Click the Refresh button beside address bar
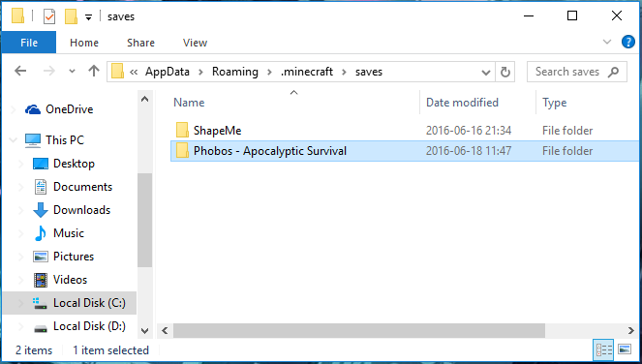Image resolution: width=642 pixels, height=364 pixels. click(x=505, y=72)
